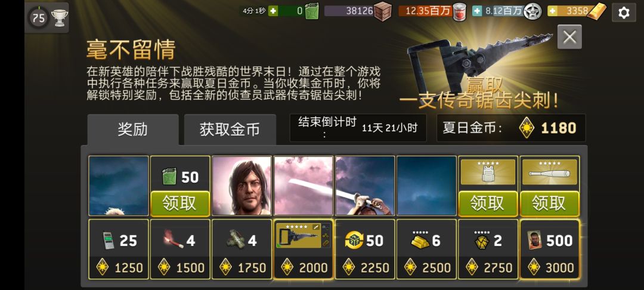Tap the trophy icon near level 75
This screenshot has height=290, width=644.
coord(59,18)
